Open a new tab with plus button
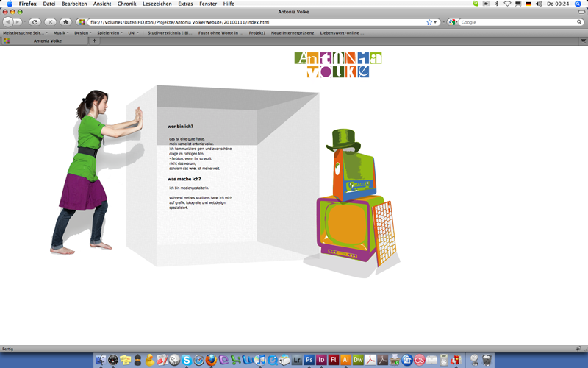Viewport: 588px width, 368px height. 94,40
